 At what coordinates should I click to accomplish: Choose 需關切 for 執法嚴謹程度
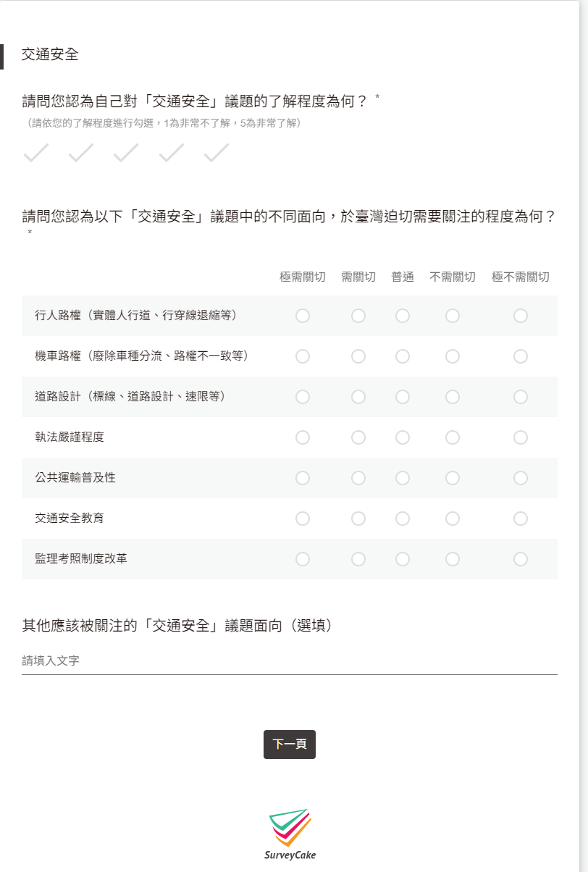pos(358,437)
